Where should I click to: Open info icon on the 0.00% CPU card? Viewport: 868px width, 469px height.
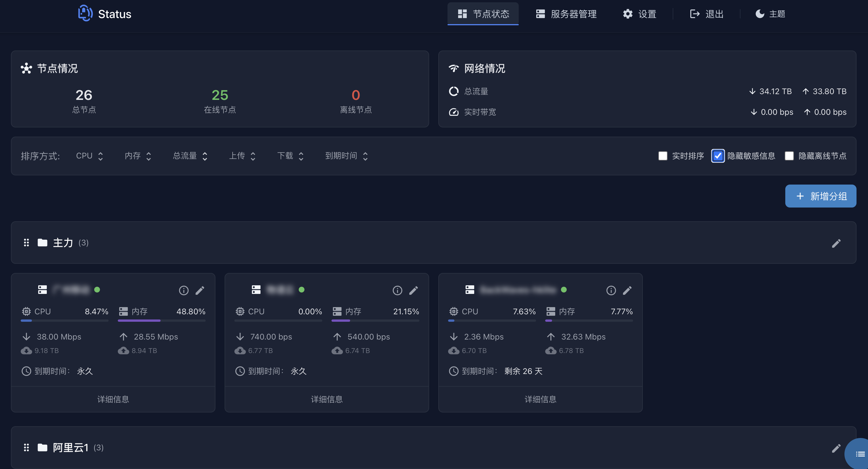397,290
